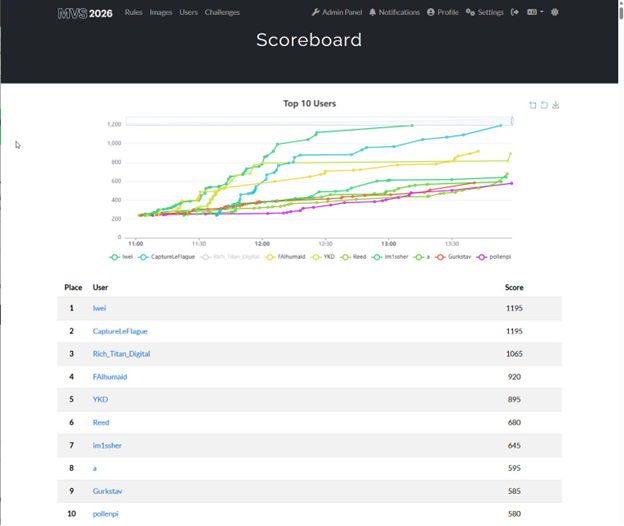Screen dimensions: 624x526
Task: Toggle Reed series in chart legend
Action: tap(353, 257)
